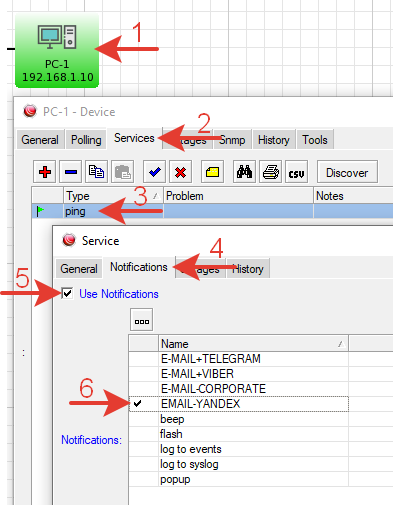The width and height of the screenshot is (393, 505).
Task: Paste a service from the clipboard
Action: click(123, 172)
